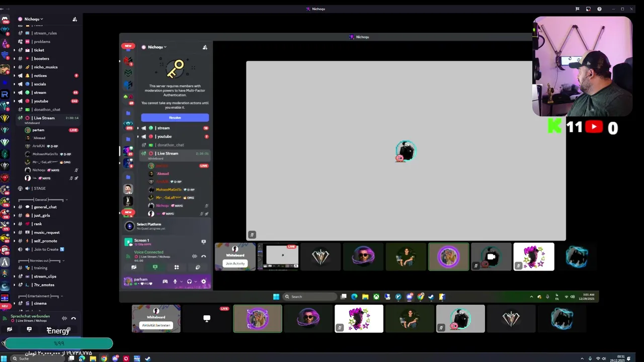Screen dimensions: 644x362
Task: Open soundboard button in streamed voice panel
Action: [x=198, y=267]
